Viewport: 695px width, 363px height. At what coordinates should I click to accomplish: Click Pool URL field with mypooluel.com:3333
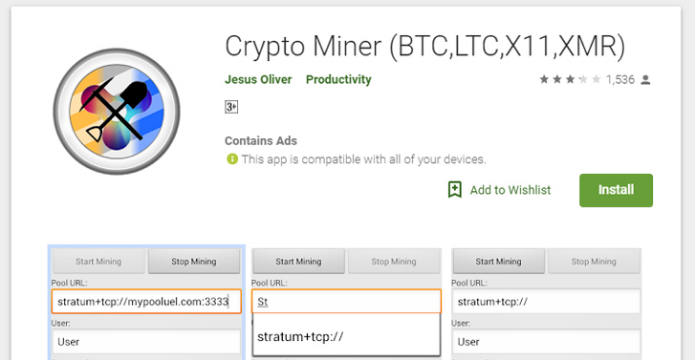tap(146, 302)
